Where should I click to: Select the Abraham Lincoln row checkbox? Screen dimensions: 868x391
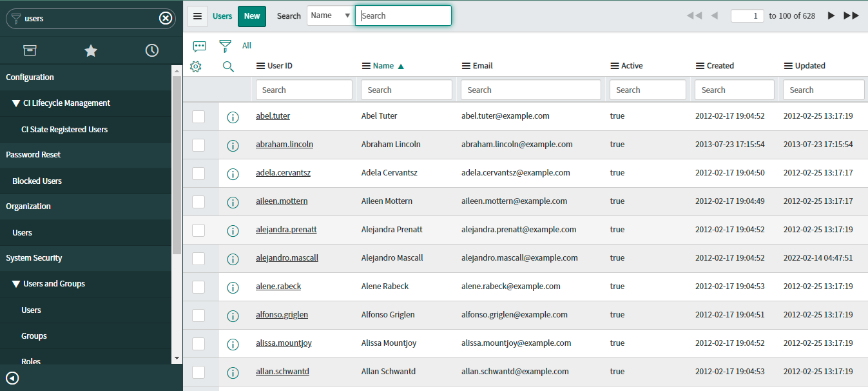pyautogui.click(x=198, y=145)
